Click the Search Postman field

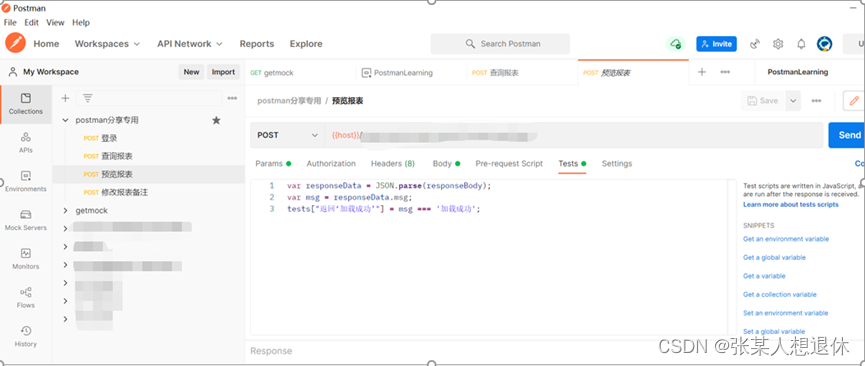point(500,44)
